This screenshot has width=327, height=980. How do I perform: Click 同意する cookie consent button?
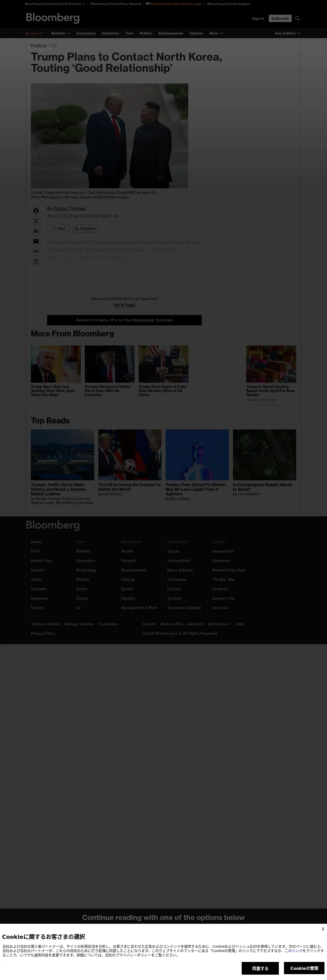tap(260, 968)
